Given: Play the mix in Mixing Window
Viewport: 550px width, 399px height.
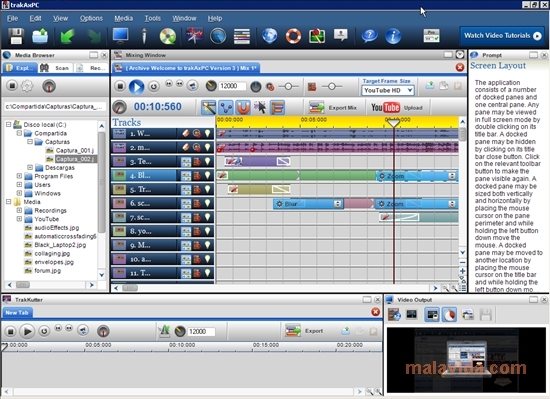Looking at the screenshot, I should pyautogui.click(x=136, y=86).
